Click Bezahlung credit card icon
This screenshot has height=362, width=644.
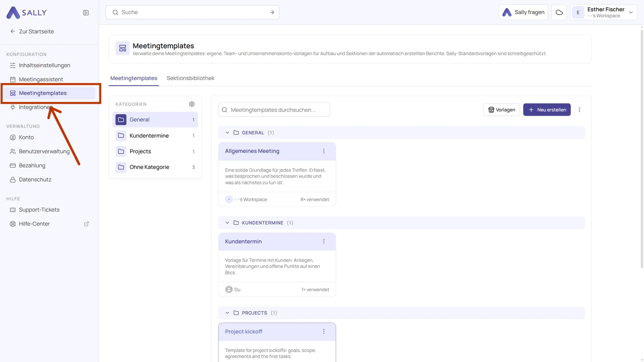coord(13,165)
